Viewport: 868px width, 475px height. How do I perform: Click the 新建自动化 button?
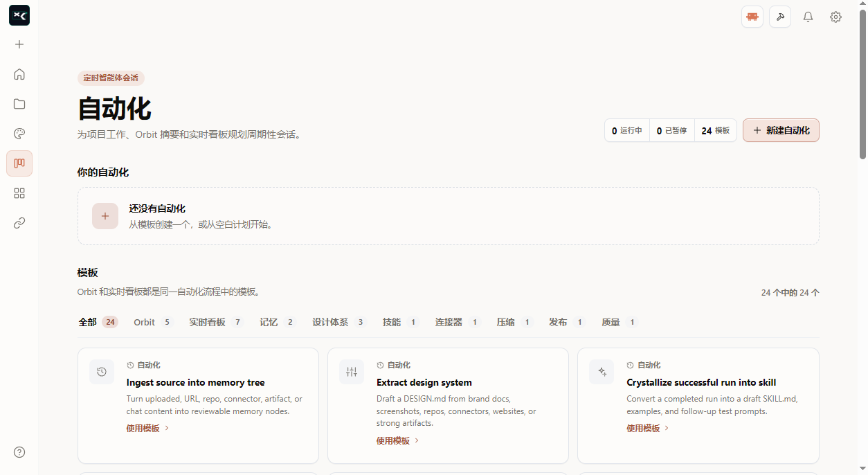pos(781,130)
